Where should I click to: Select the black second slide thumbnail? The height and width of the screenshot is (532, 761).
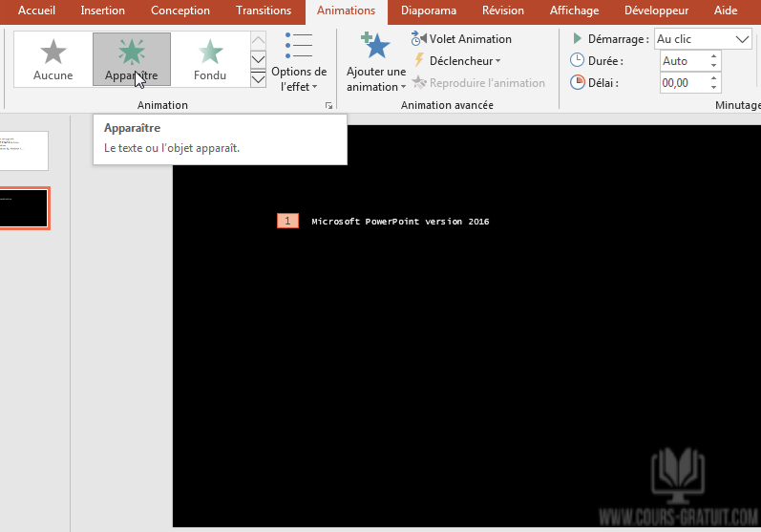(x=24, y=208)
